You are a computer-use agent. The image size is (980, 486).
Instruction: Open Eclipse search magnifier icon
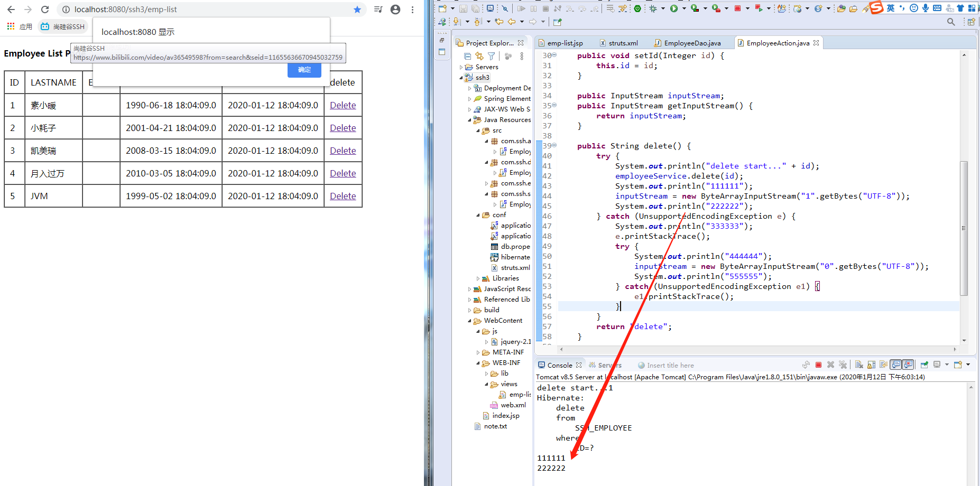click(x=951, y=22)
